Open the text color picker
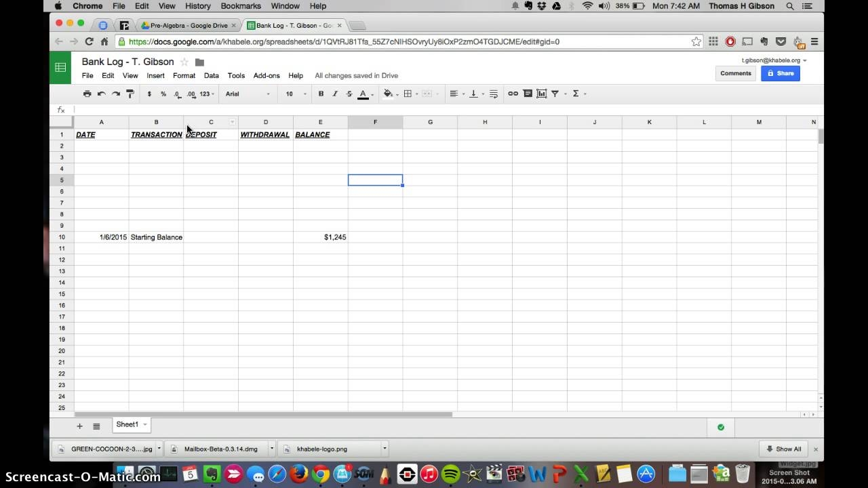Viewport: 868px width, 488px height. point(362,94)
